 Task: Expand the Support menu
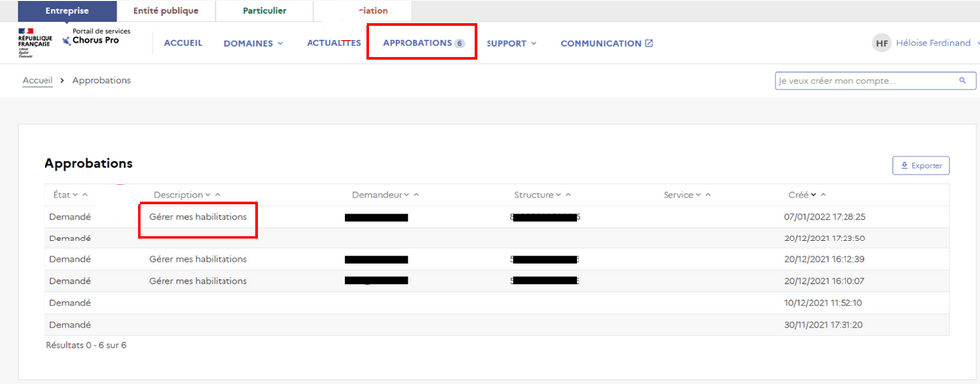[511, 43]
